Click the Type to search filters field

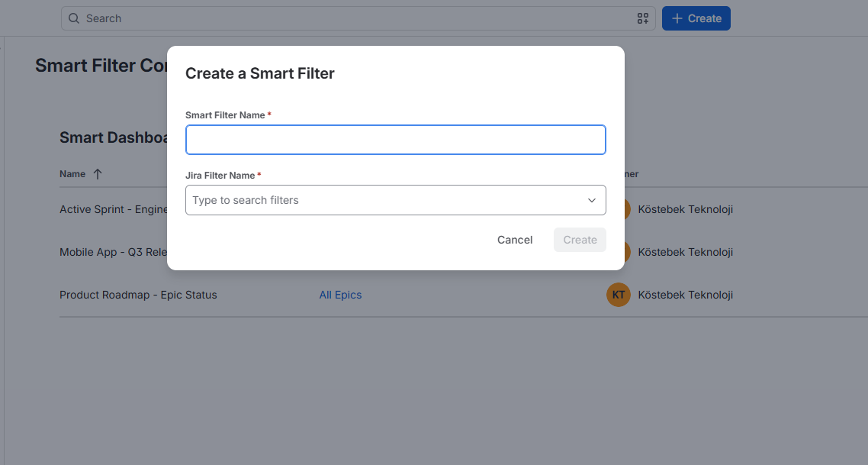[396, 200]
